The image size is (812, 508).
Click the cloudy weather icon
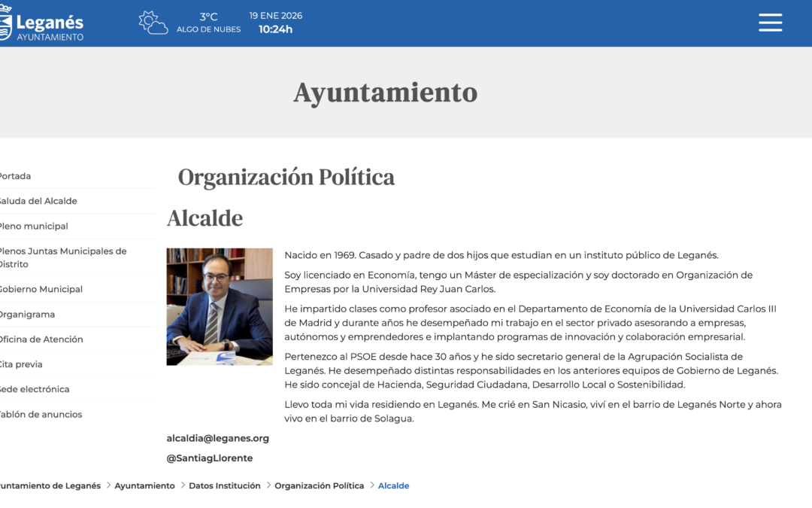153,23
